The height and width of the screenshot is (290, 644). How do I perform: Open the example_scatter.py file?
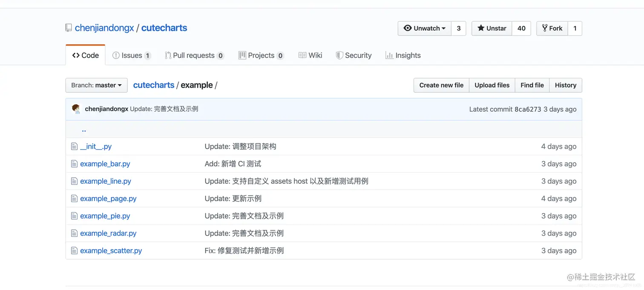tap(111, 251)
